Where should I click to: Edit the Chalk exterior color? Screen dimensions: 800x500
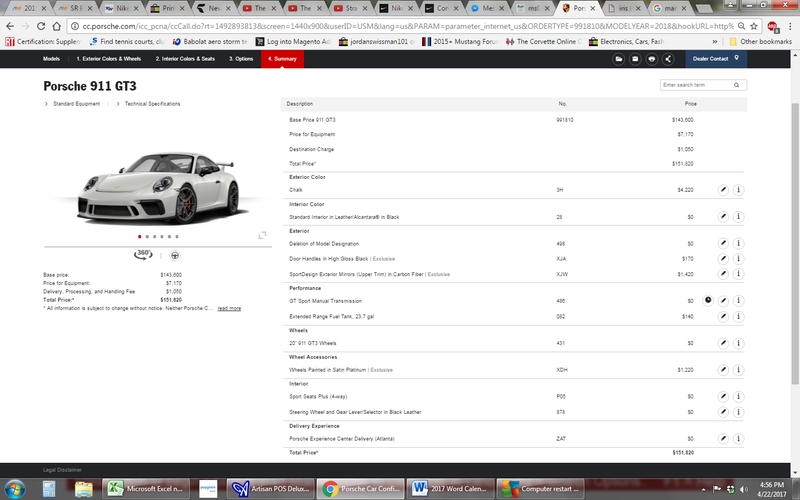pos(723,190)
